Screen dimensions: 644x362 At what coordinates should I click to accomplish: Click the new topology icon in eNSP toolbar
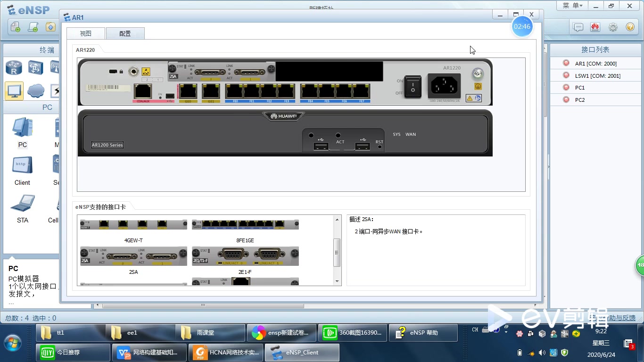(16, 27)
